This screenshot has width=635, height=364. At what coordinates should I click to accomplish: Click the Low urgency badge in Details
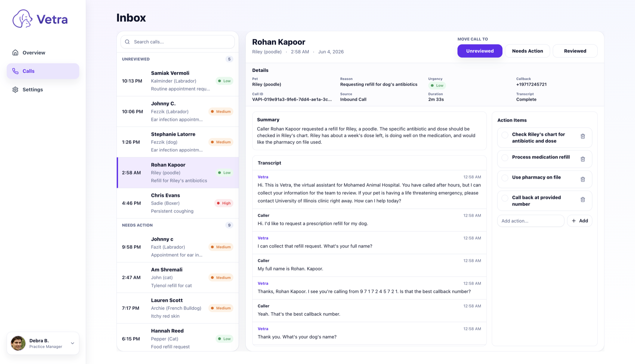[x=437, y=85]
